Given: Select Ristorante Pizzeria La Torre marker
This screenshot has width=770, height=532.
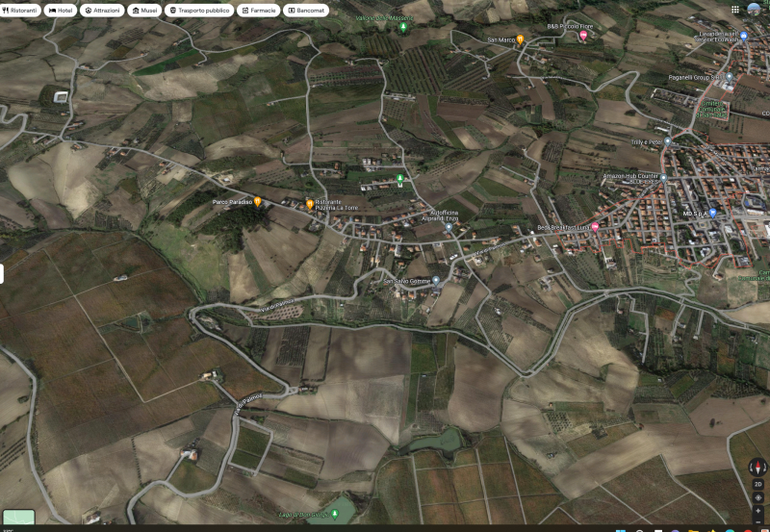Looking at the screenshot, I should click(309, 205).
